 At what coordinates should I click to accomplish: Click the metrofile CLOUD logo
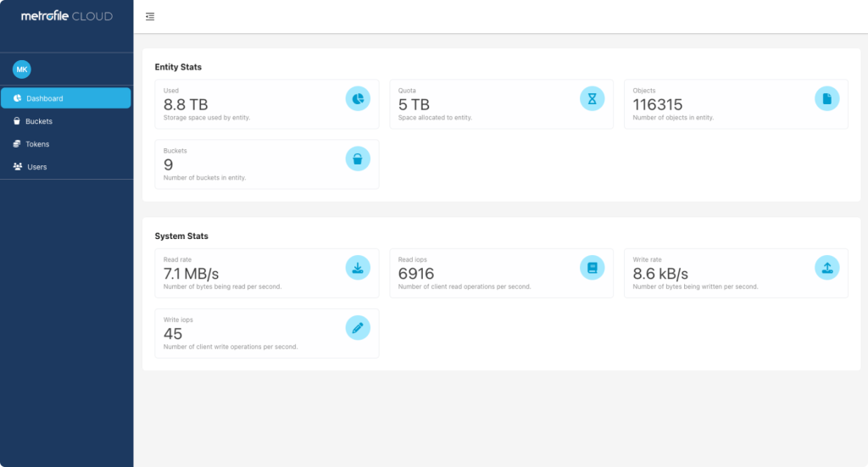pyautogui.click(x=67, y=16)
